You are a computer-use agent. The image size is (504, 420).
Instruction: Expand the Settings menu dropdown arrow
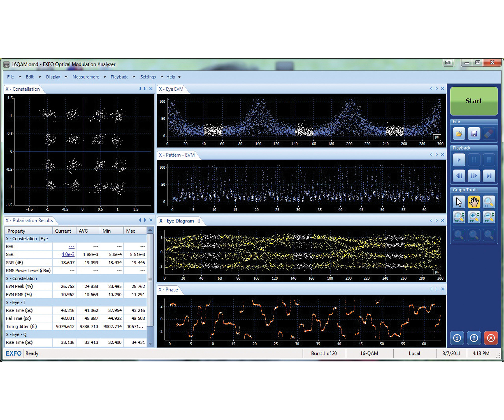[162, 77]
